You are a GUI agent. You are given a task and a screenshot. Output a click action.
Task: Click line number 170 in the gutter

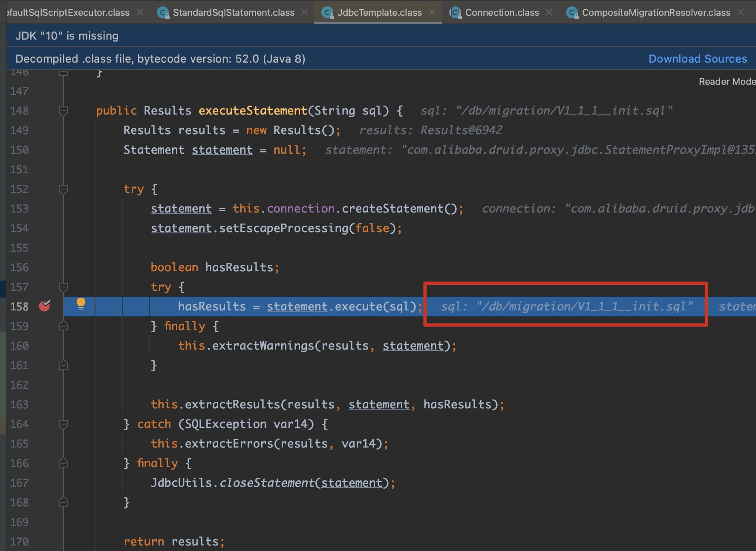point(20,542)
